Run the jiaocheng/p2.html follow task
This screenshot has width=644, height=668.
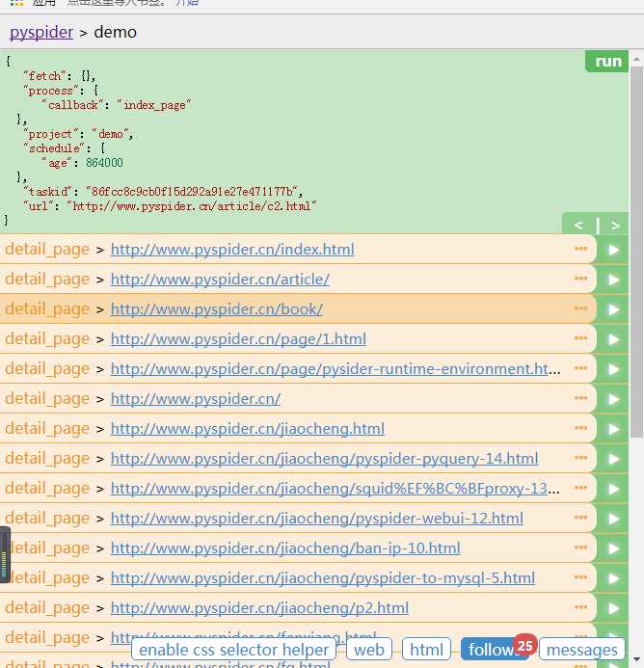[x=613, y=607]
